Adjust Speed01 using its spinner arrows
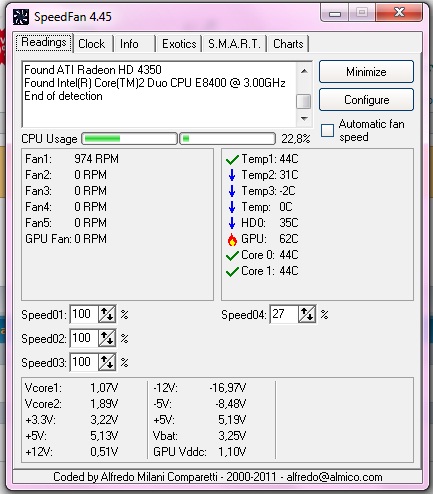The image size is (433, 495). [x=107, y=314]
